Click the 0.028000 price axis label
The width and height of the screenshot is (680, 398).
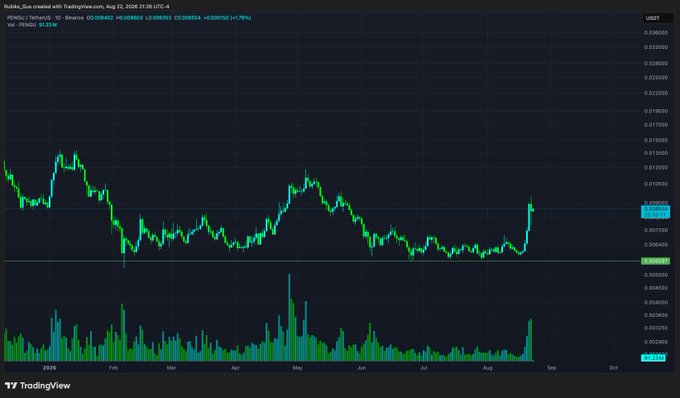click(x=656, y=63)
